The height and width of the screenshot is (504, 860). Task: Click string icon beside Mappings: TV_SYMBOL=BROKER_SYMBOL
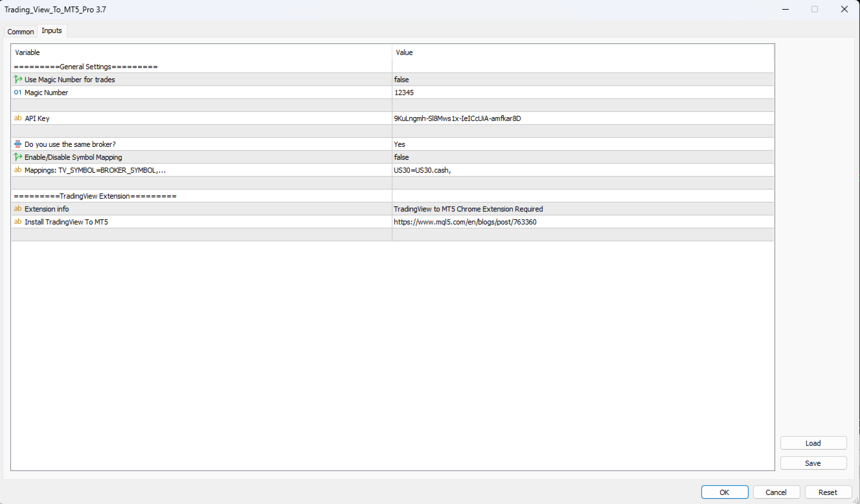pyautogui.click(x=18, y=170)
